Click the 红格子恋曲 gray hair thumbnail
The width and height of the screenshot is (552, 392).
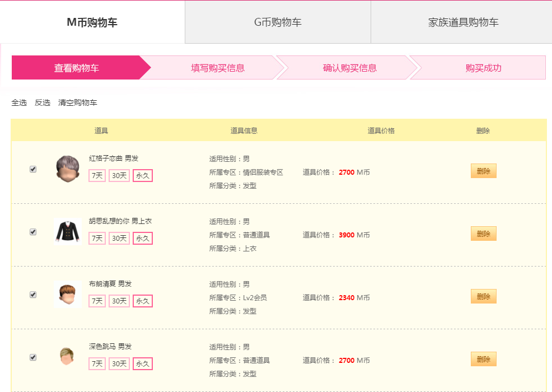point(68,169)
